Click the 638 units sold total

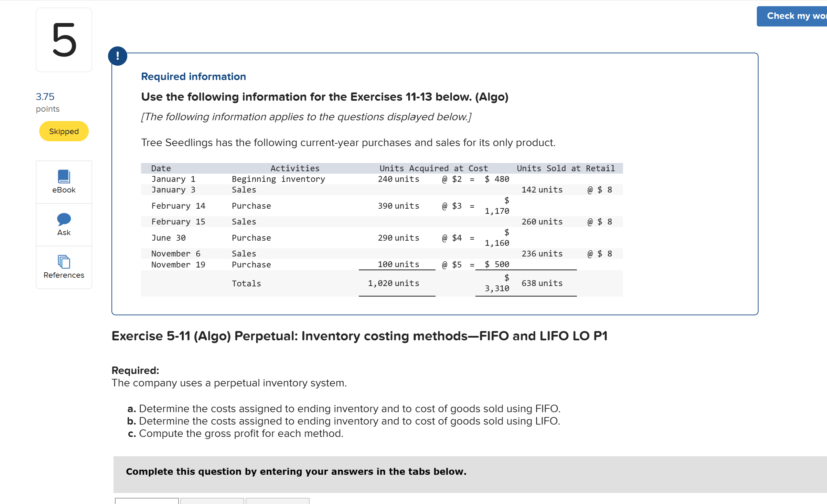coord(542,283)
